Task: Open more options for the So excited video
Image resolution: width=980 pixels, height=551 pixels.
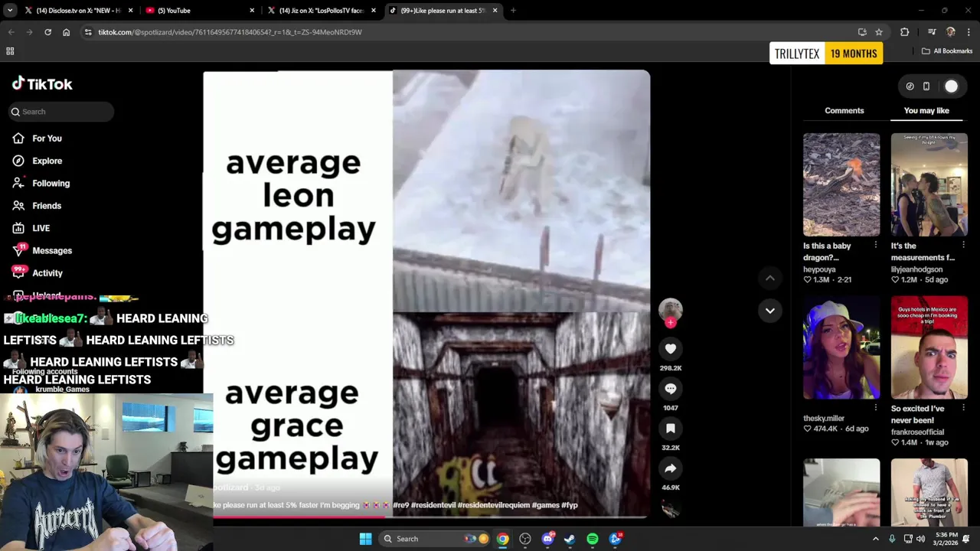Action: point(963,408)
